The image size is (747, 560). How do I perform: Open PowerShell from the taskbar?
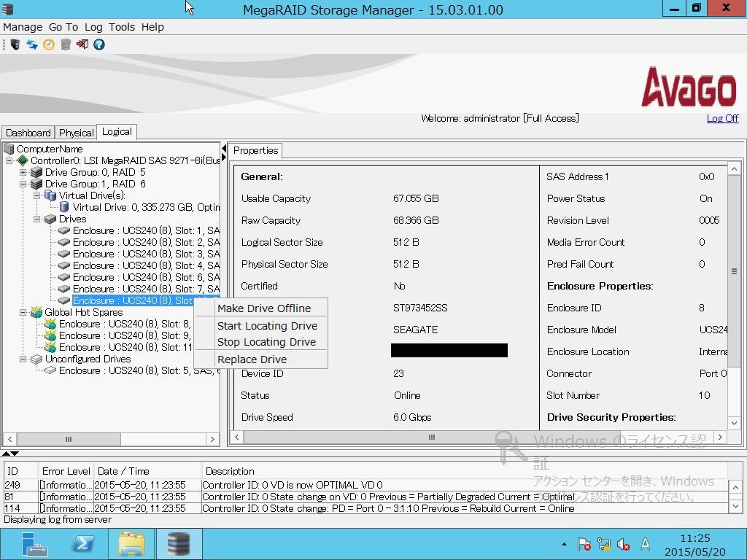click(x=82, y=544)
